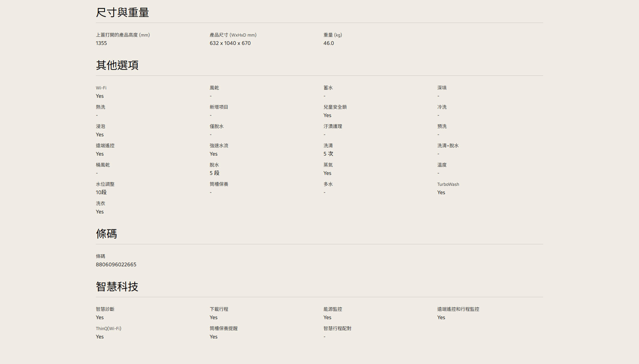The width and height of the screenshot is (639, 364).
Task: Click the 能源監控 label
Action: point(332,309)
